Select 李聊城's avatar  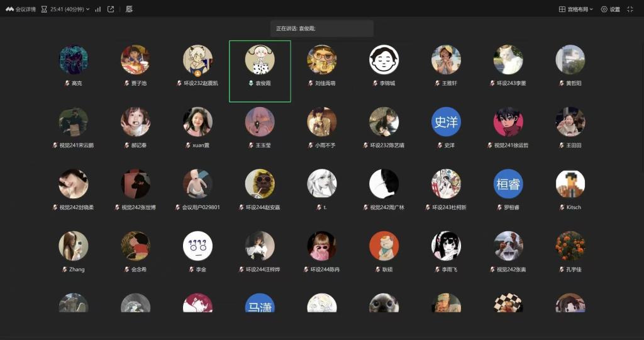tap(384, 60)
